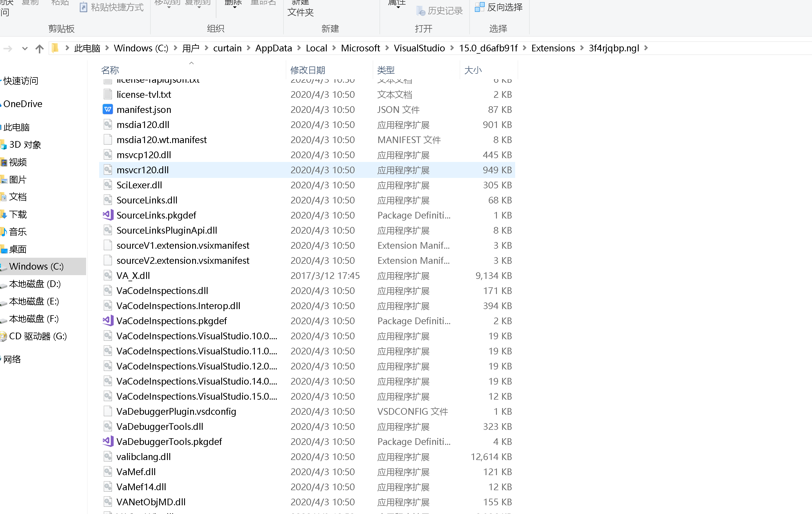Screen dimensions: 812x514
Task: Click the up-arrow parent folder button
Action: (x=39, y=48)
